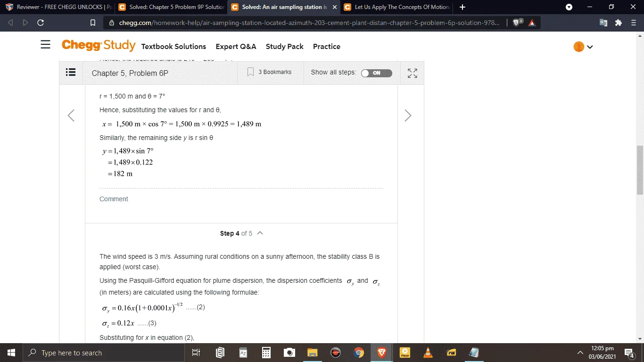
Task: Expand solution to fullscreen view
Action: point(413,73)
